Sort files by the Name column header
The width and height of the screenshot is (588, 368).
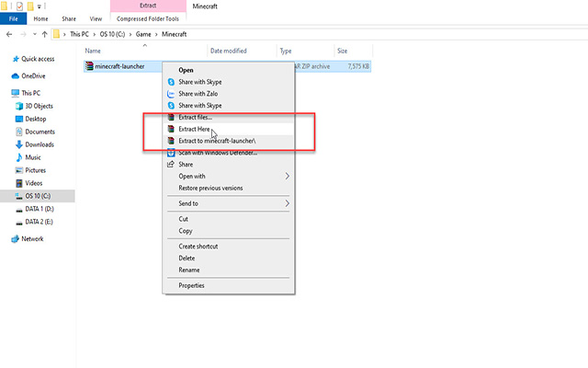(x=92, y=52)
